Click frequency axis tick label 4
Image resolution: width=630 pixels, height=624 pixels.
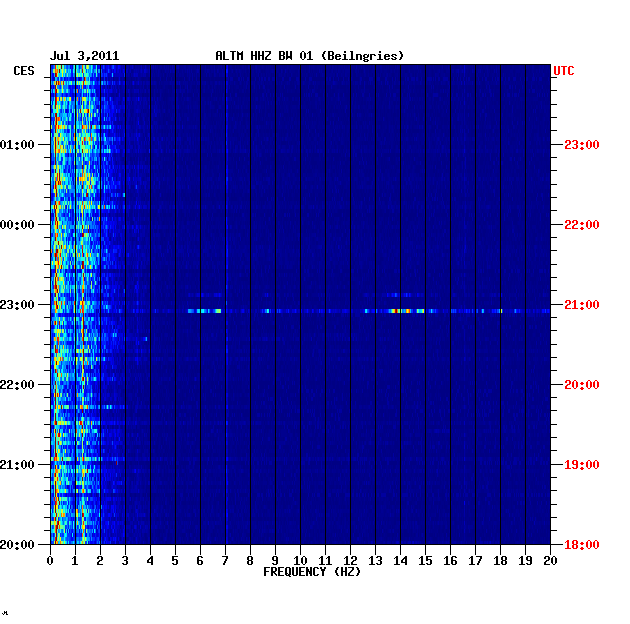click(x=150, y=561)
